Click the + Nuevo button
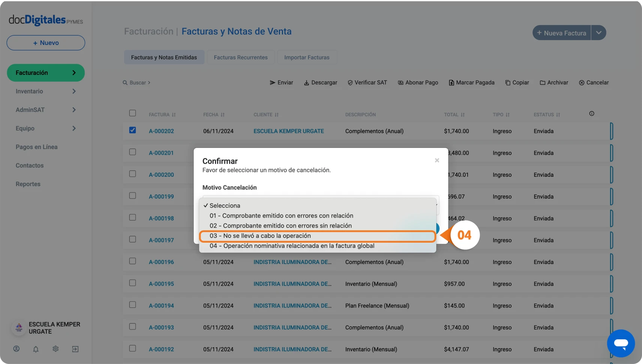Image resolution: width=642 pixels, height=364 pixels. pos(46,43)
